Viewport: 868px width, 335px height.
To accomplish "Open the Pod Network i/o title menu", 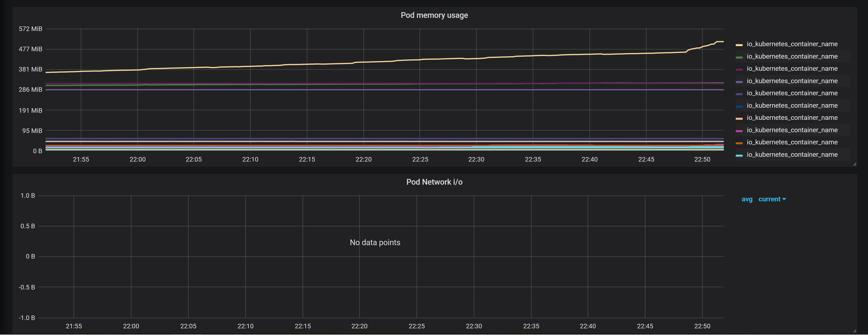I will (x=434, y=182).
